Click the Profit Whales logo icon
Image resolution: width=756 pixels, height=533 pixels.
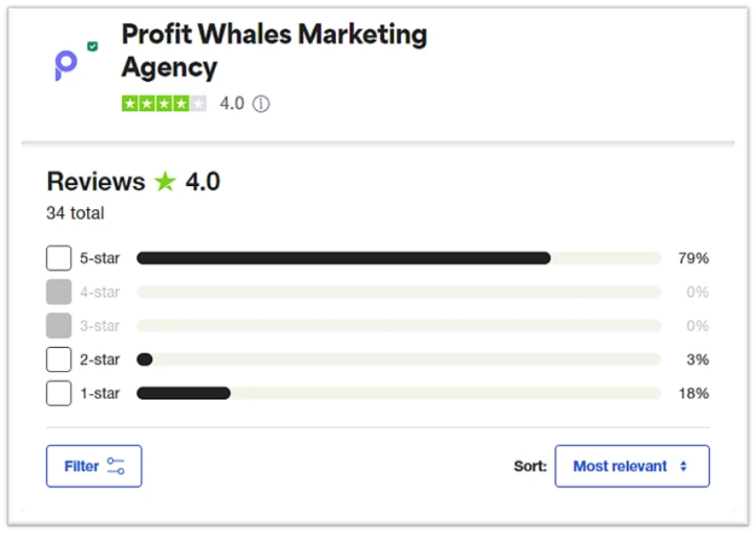click(x=65, y=64)
